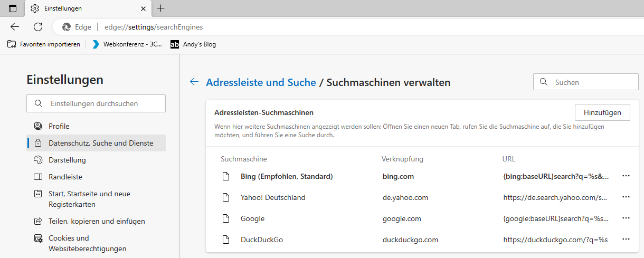The width and height of the screenshot is (644, 258).
Task: Open Favoriten importieren bookmark
Action: 44,44
